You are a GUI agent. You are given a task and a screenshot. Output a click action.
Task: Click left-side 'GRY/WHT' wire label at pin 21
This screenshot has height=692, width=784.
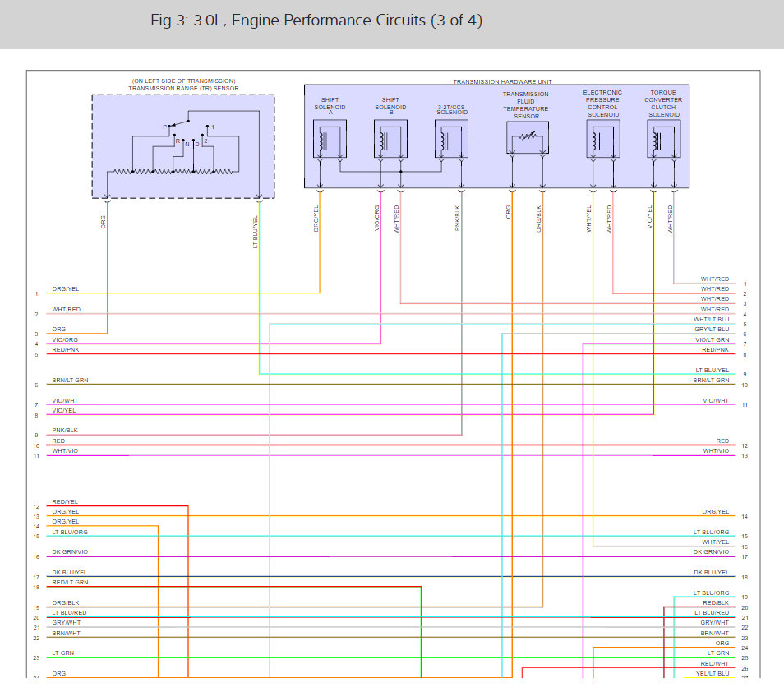click(x=67, y=622)
